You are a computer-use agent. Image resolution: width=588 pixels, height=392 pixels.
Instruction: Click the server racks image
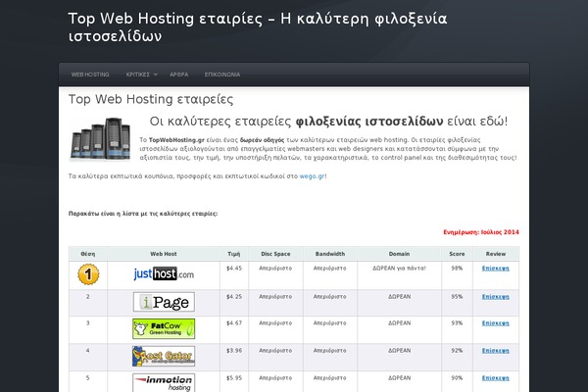(100, 139)
